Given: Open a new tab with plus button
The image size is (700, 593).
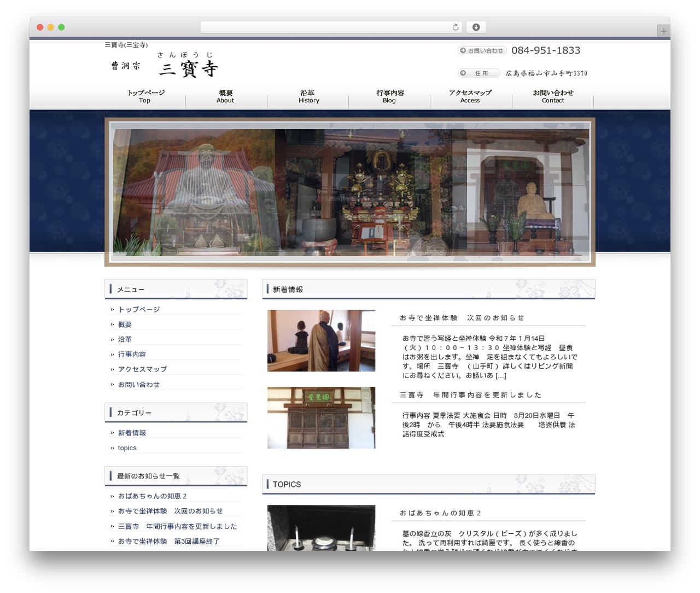Looking at the screenshot, I should click(663, 31).
